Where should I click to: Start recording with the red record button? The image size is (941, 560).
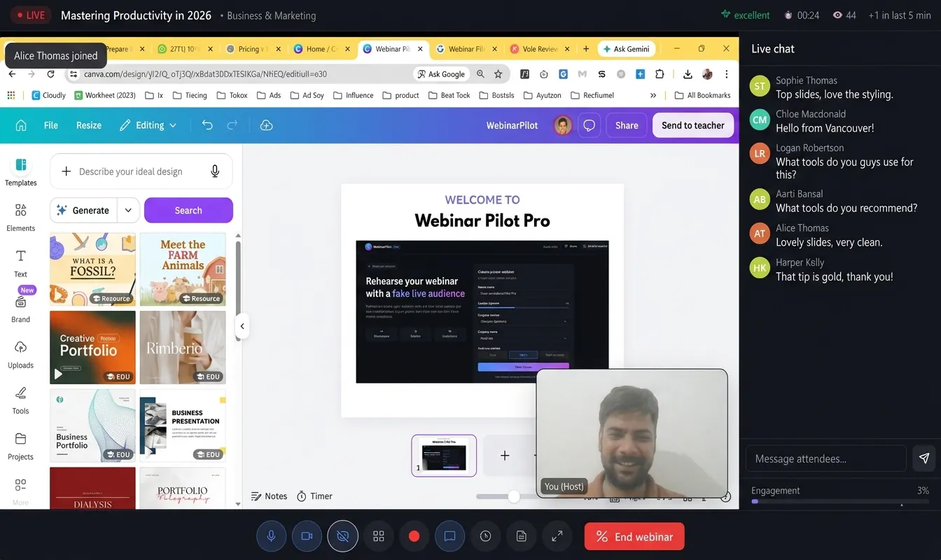pyautogui.click(x=414, y=536)
